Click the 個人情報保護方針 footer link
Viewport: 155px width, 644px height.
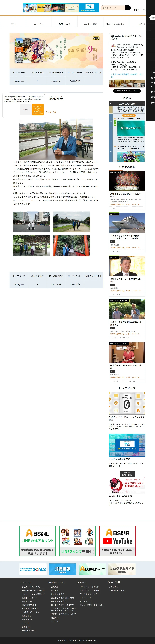59,601
